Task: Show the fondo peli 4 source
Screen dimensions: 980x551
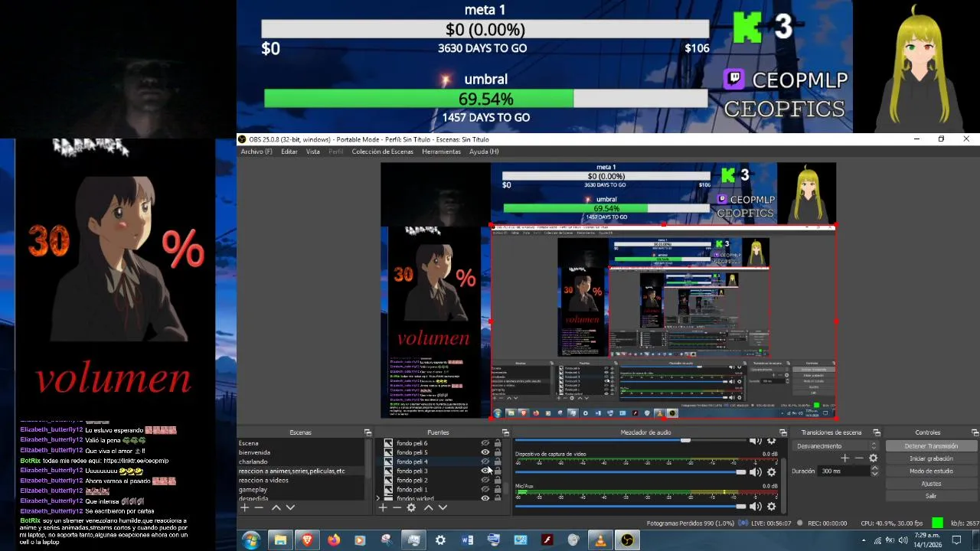Action: [485, 461]
